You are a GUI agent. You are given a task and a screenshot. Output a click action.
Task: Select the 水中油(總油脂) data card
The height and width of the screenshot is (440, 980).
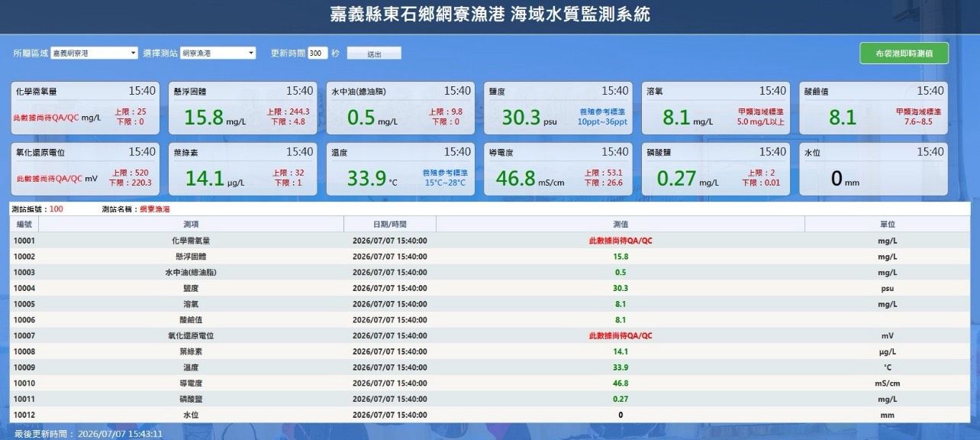click(400, 108)
